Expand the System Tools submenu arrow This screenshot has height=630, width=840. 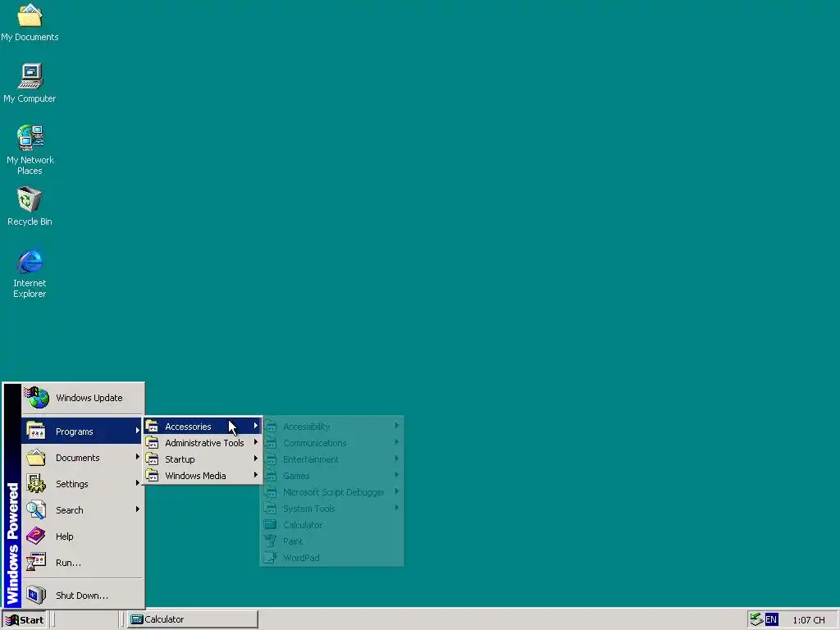[x=396, y=507]
